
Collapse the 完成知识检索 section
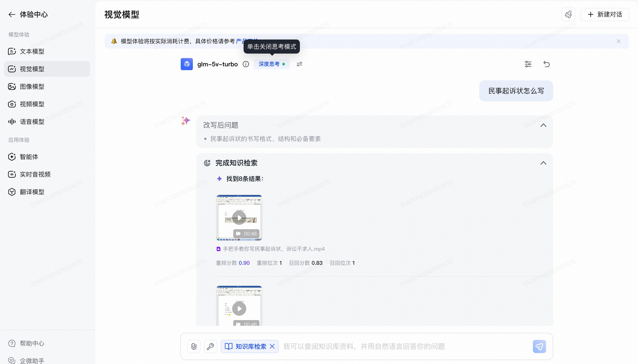[543, 163]
